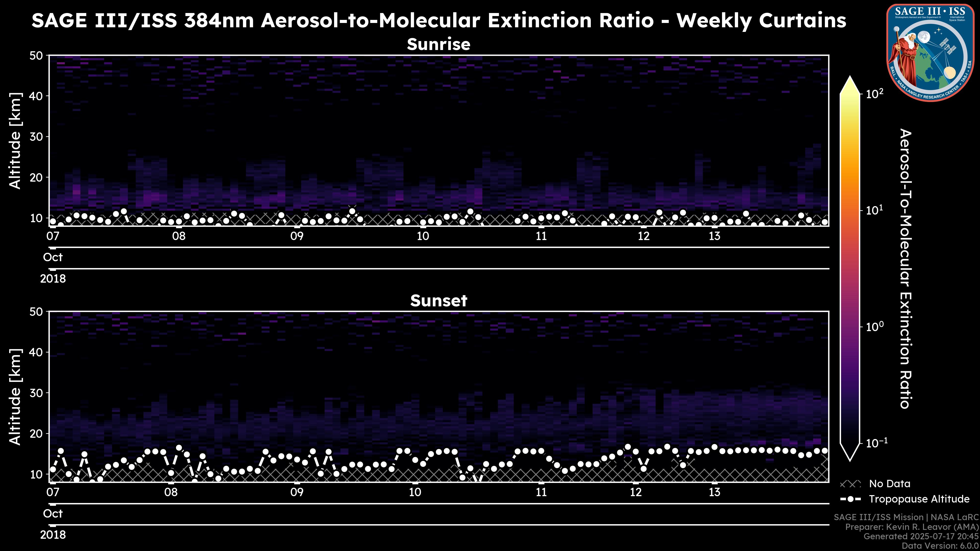Click the 11 date tick under Sunset
Screen dimensions: 980x551
point(541,492)
